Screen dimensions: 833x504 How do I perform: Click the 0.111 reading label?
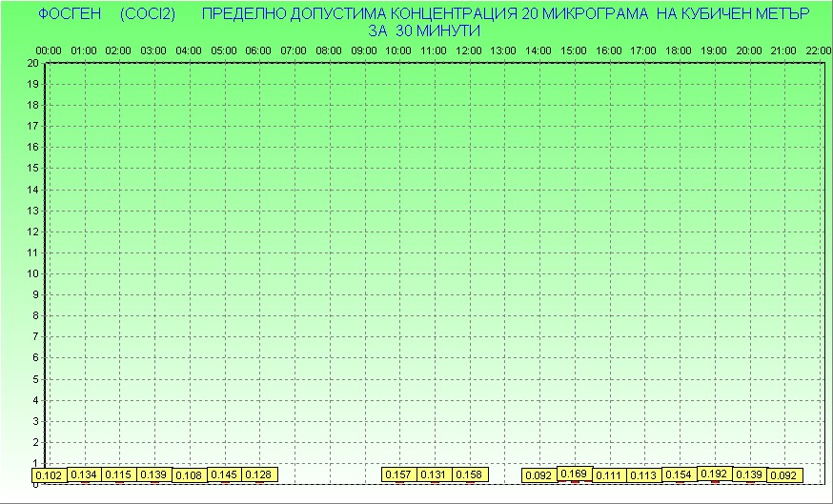pos(609,475)
